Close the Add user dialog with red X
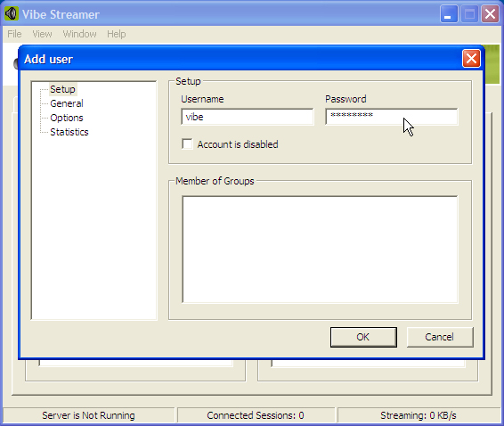This screenshot has width=504, height=426. click(471, 59)
